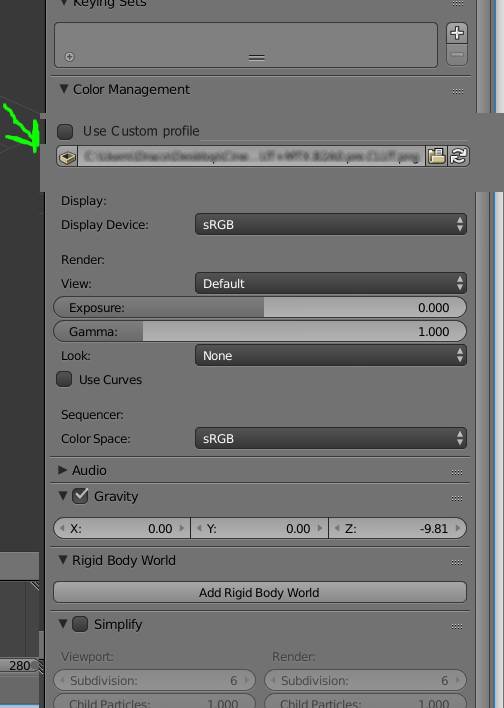The height and width of the screenshot is (708, 504).
Task: Click the frame field showing 280
Action: (x=20, y=666)
